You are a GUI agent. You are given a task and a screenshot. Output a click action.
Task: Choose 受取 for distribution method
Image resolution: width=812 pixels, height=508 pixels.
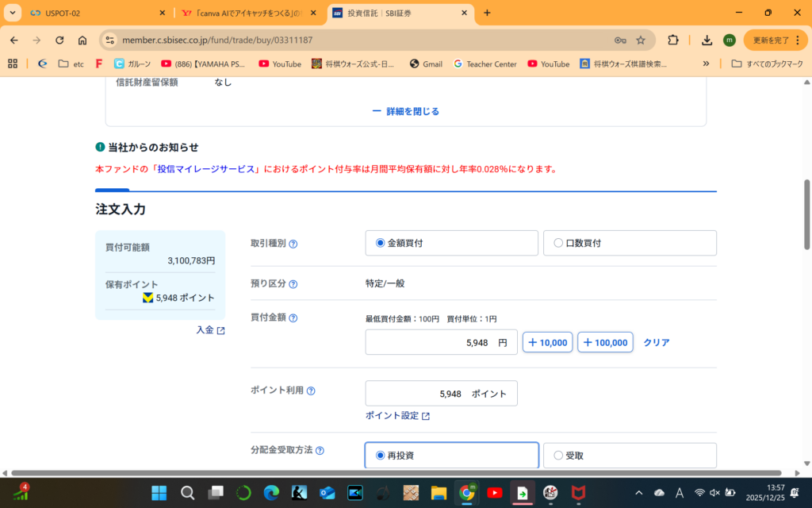[558, 456]
